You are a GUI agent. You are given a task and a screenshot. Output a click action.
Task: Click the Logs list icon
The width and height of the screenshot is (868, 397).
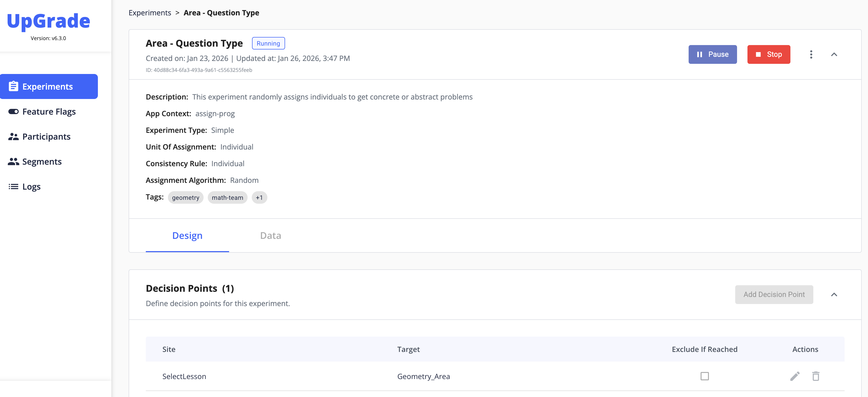(14, 186)
